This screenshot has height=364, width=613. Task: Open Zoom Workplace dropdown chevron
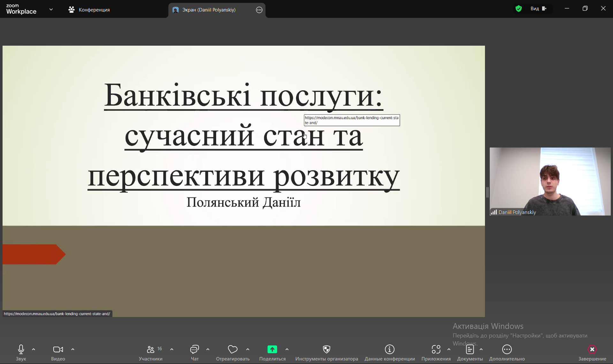(x=51, y=10)
